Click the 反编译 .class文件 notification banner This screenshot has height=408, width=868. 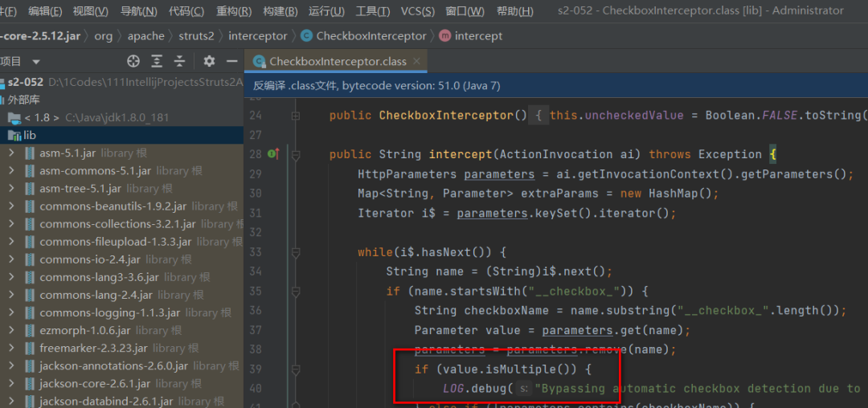click(556, 85)
